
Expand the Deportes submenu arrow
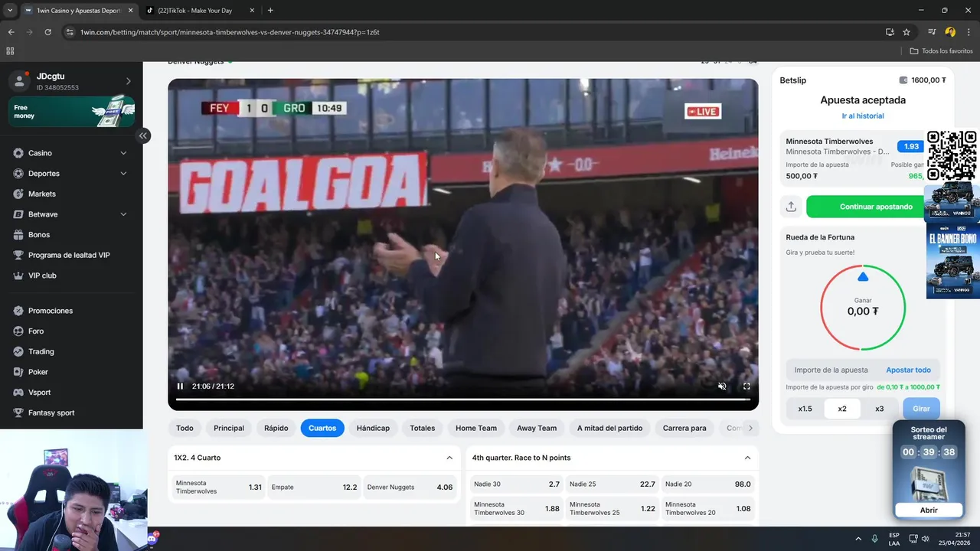pyautogui.click(x=123, y=174)
